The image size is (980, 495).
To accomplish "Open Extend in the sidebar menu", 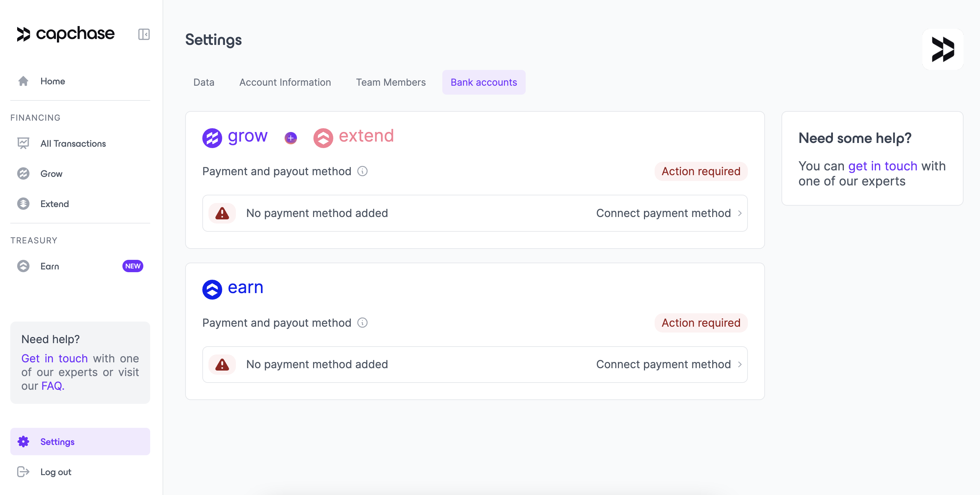I will (x=80, y=203).
